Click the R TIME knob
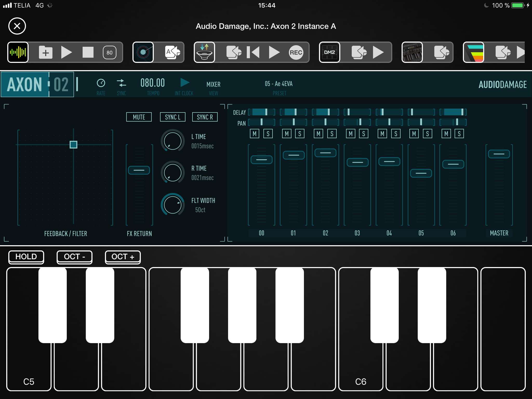Image resolution: width=532 pixels, height=399 pixels. point(173,173)
